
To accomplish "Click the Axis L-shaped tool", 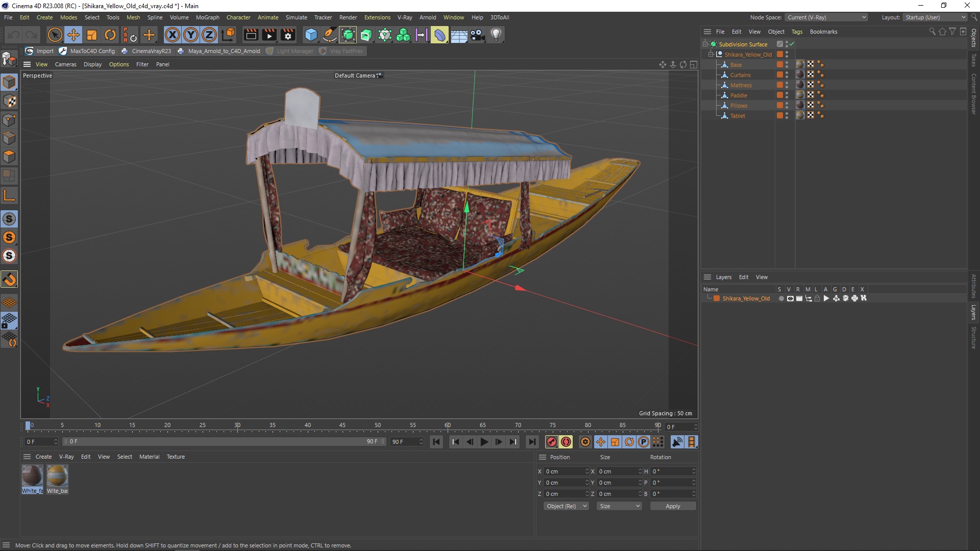I will click(x=9, y=195).
